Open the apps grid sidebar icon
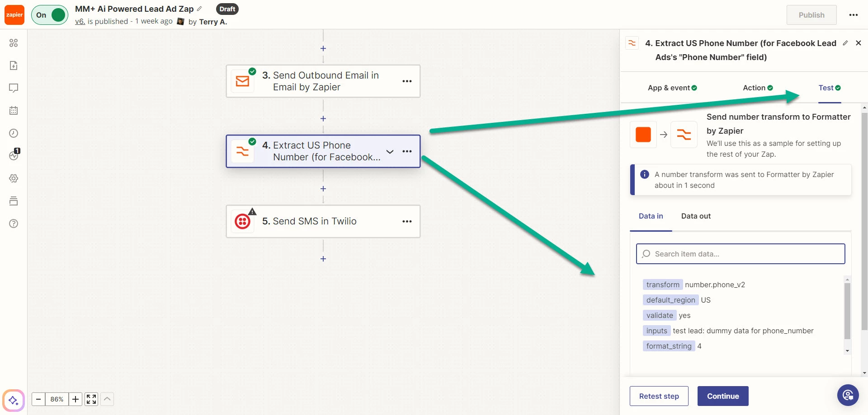 click(x=14, y=43)
